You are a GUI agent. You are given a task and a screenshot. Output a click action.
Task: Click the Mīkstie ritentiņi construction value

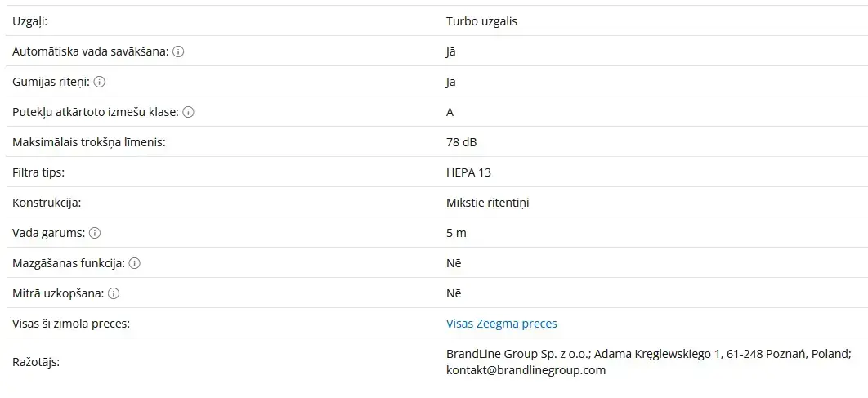pyautogui.click(x=488, y=203)
